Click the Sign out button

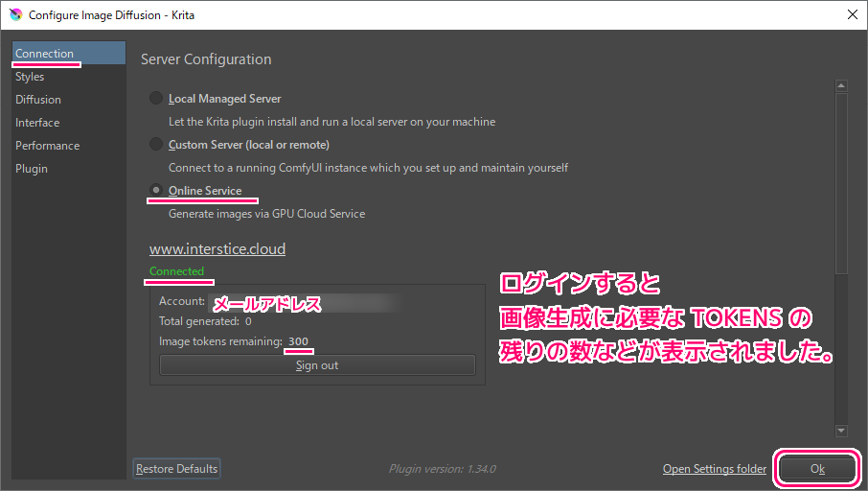tap(317, 365)
